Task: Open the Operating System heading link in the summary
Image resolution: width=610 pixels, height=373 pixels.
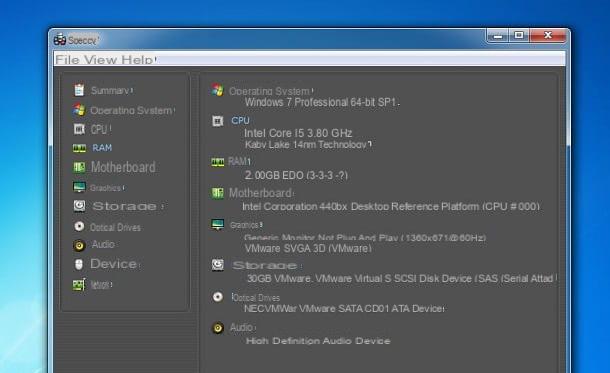Action: coord(269,91)
